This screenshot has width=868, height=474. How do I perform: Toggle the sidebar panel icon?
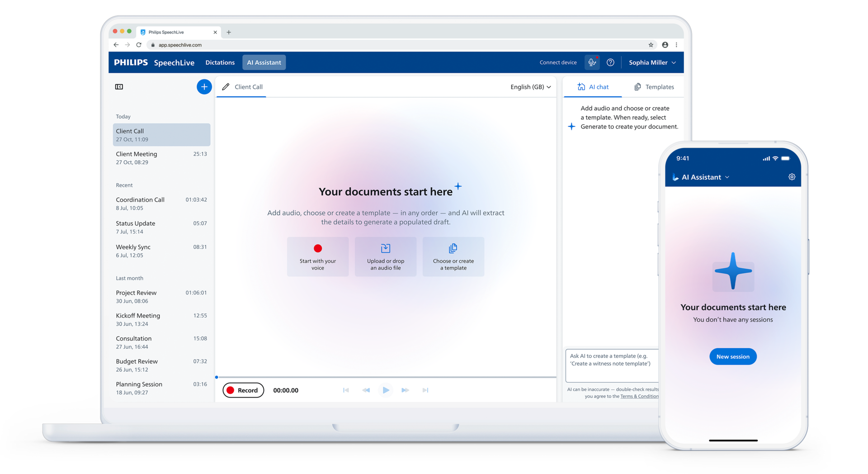pos(119,87)
